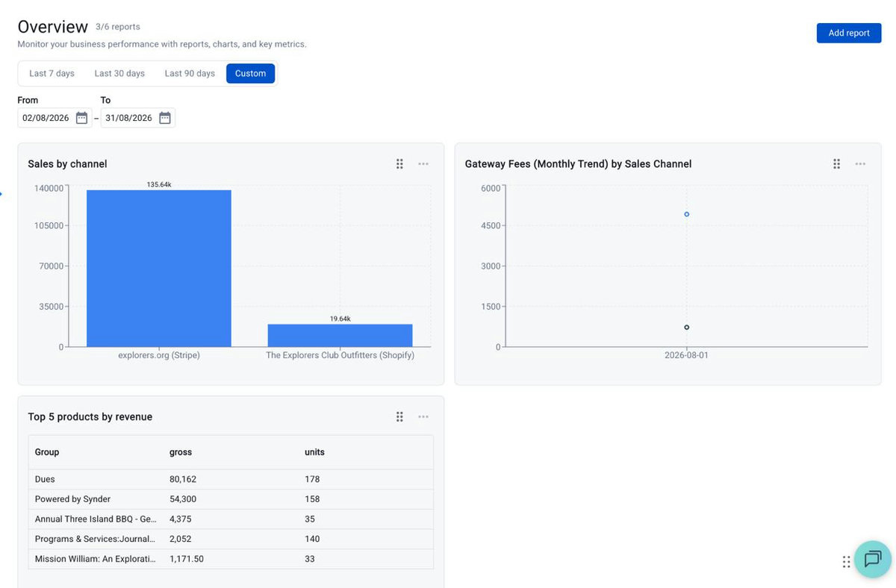The height and width of the screenshot is (588, 896).
Task: Click gross value 54,300
Action: (183, 499)
